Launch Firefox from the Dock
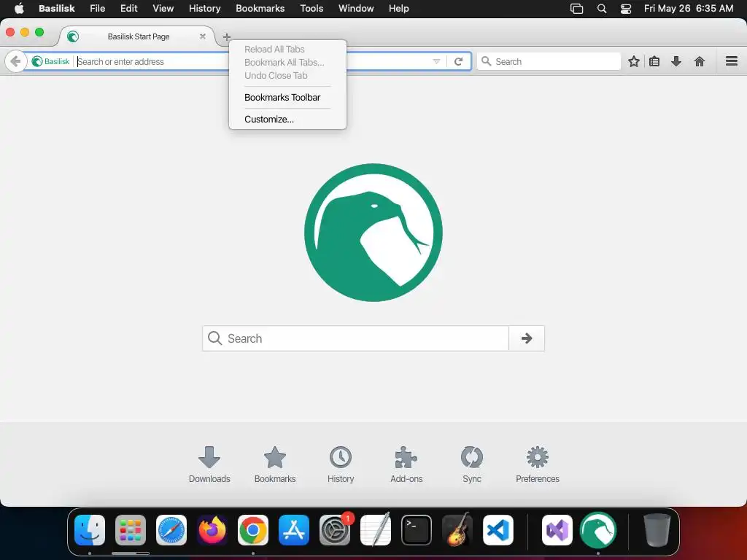The width and height of the screenshot is (747, 560). (212, 530)
